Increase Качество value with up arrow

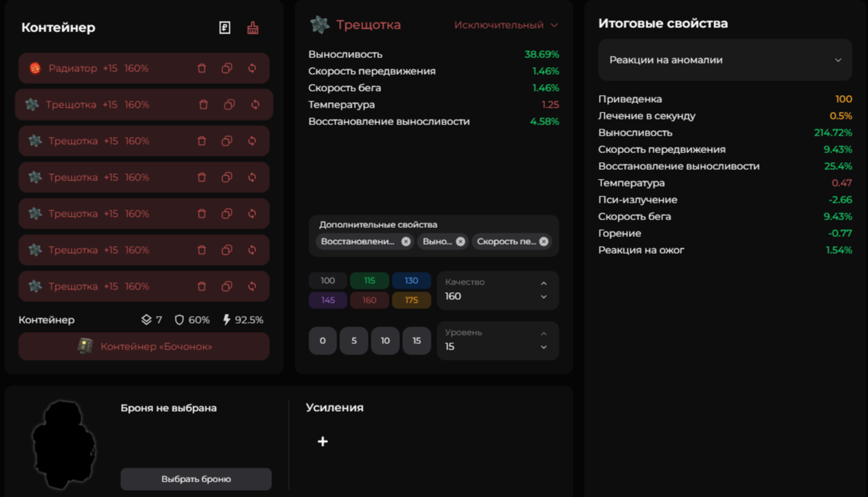(543, 283)
